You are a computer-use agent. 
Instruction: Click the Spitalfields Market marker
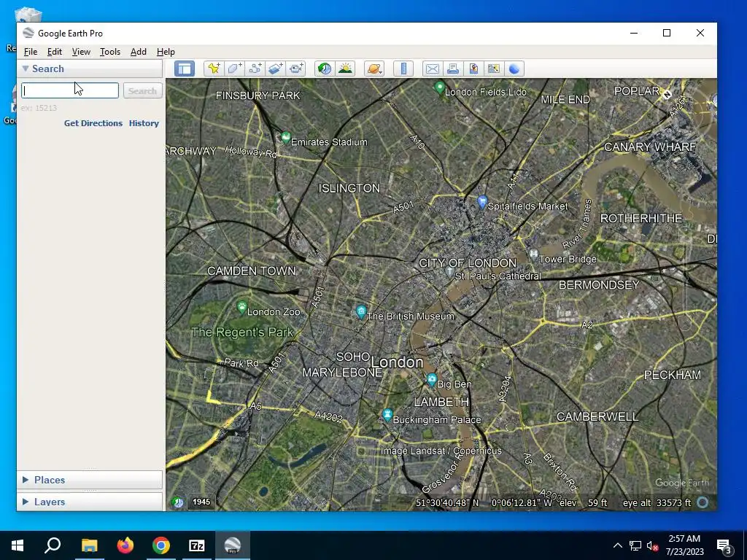[x=482, y=203]
